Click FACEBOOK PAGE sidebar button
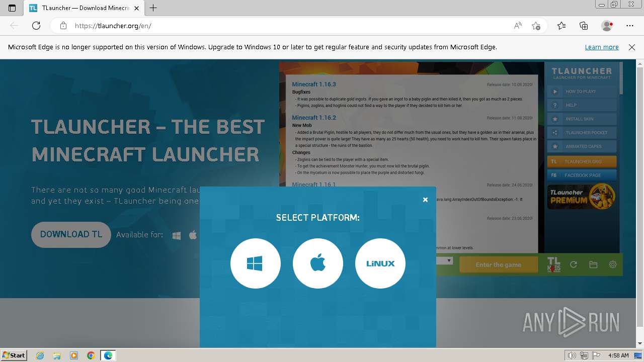The image size is (644, 362). click(x=582, y=175)
